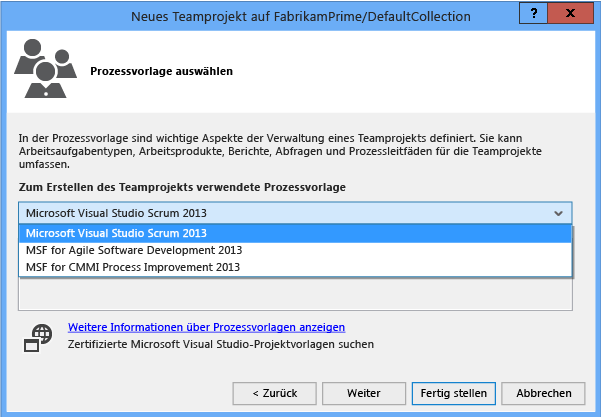Choose MSF for CMMI Process Improvement 2013
The image size is (601, 417).
(x=295, y=267)
